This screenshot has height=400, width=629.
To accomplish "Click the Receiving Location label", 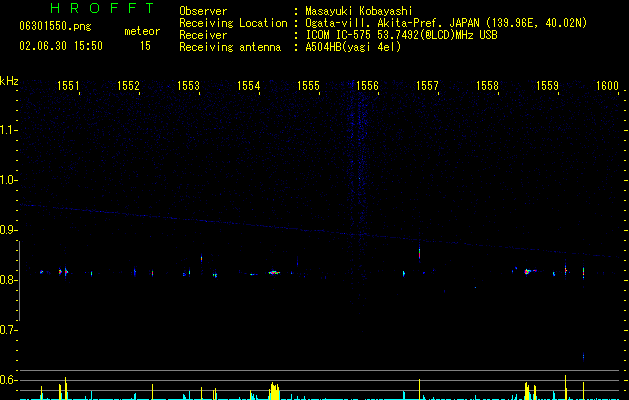I will [233, 23].
